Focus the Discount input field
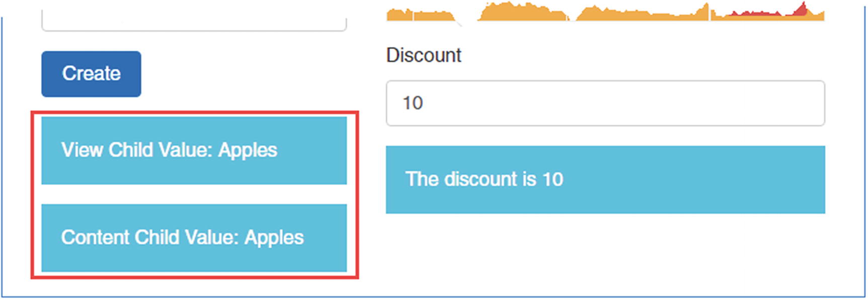Screen dimensions: 868x300 [x=605, y=103]
